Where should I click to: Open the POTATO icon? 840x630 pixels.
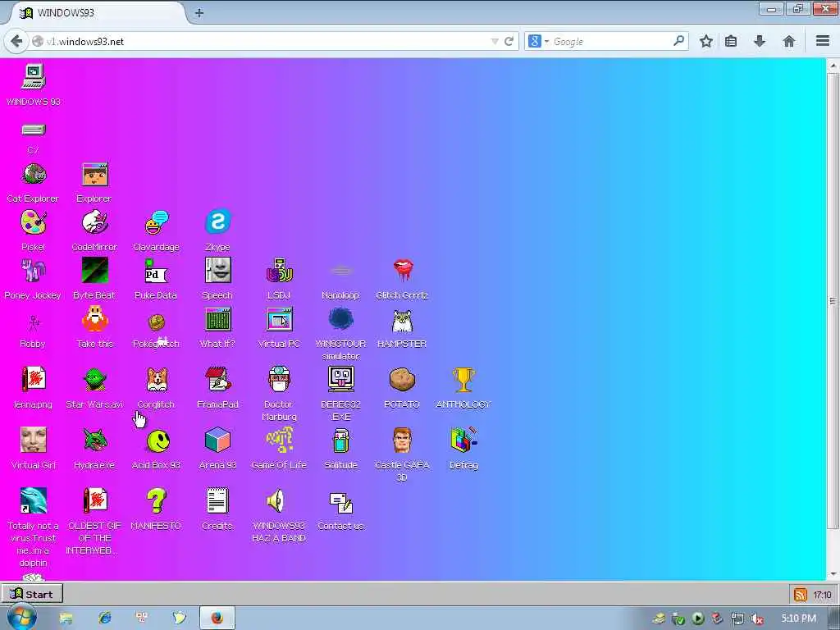tap(402, 379)
